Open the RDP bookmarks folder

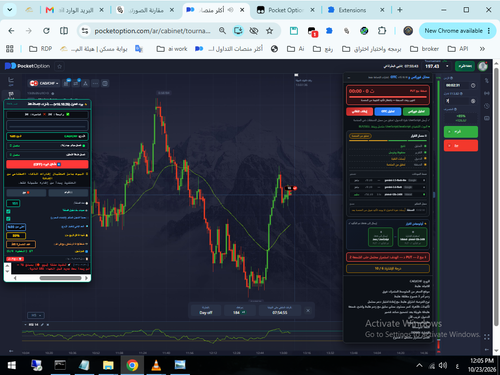click(40, 49)
